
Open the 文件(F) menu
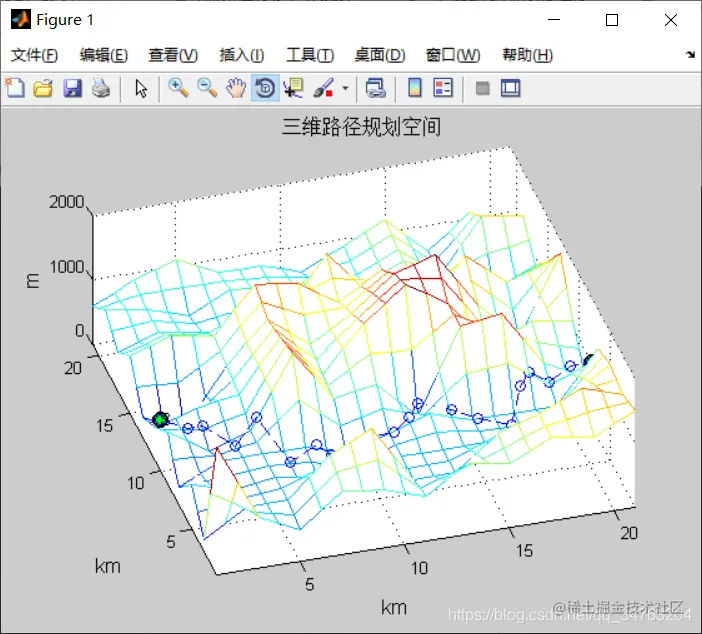pos(34,55)
